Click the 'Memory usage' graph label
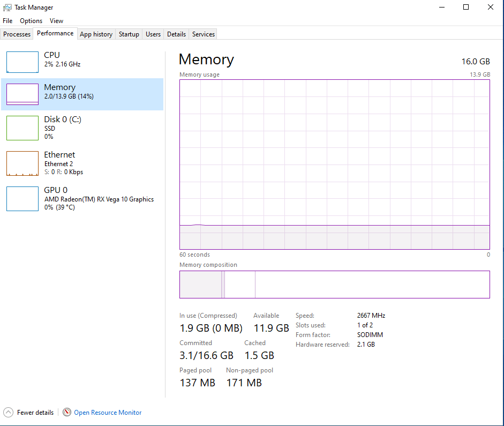This screenshot has width=504, height=426. click(199, 74)
